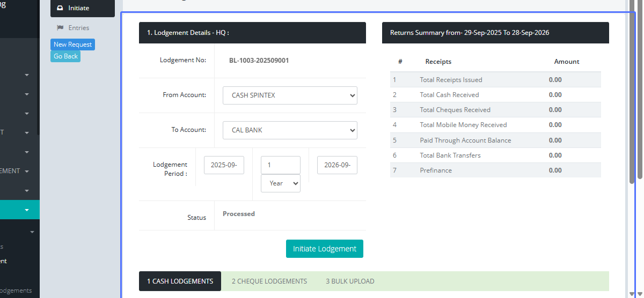Switch to the 2 CHEQUE LODGEMENTS tab
Screen dimensions: 644x298
[x=269, y=281]
